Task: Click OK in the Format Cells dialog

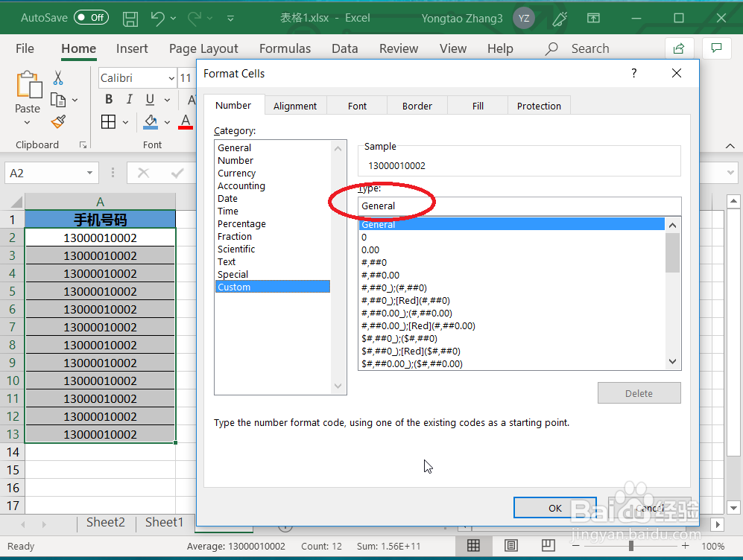Action: [554, 507]
